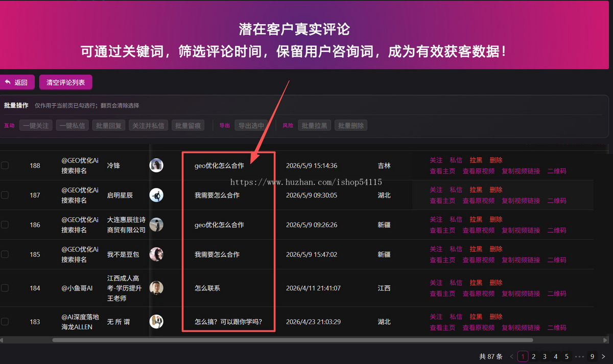Click region cell 吉林
Viewport: 613px width, 364px height.
[x=384, y=165]
